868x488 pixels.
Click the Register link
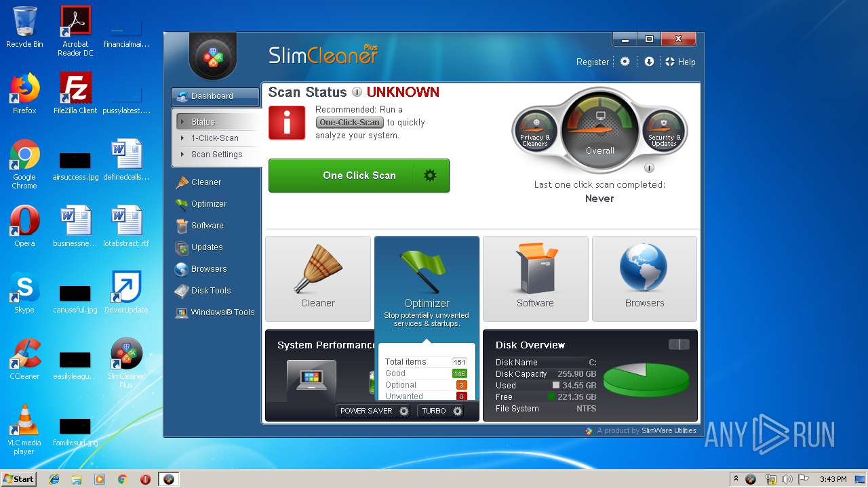pyautogui.click(x=593, y=62)
